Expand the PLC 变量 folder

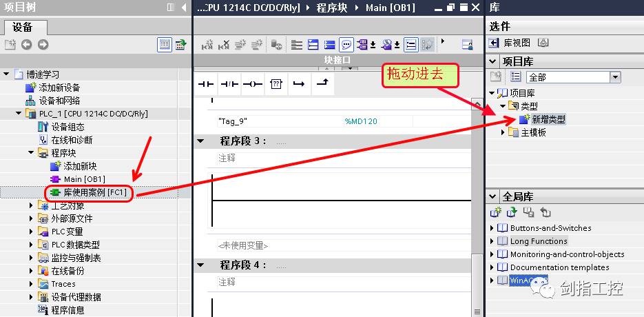pyautogui.click(x=31, y=232)
